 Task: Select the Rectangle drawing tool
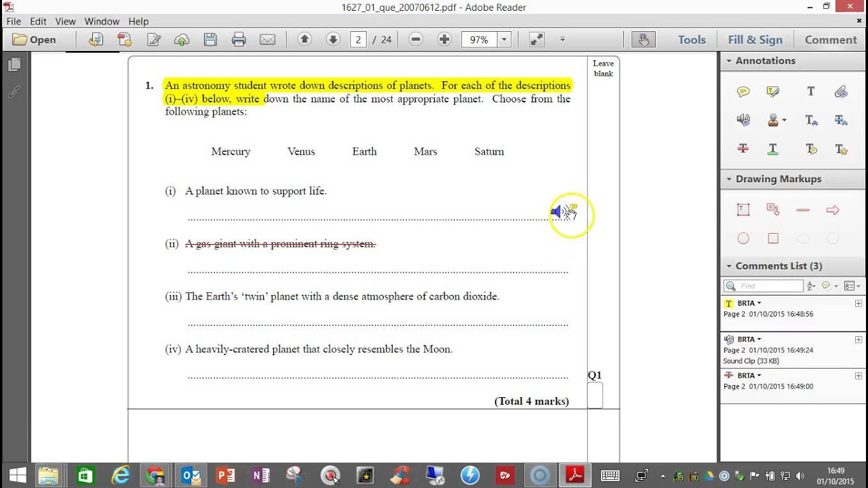(773, 239)
